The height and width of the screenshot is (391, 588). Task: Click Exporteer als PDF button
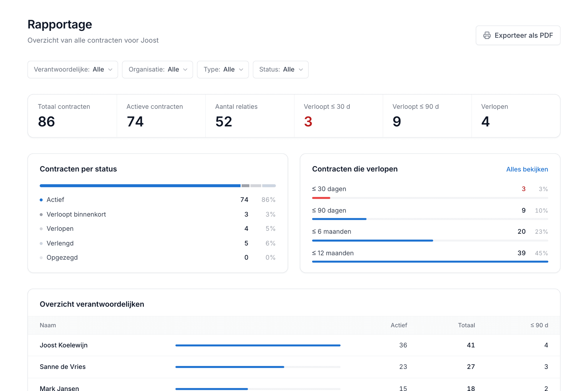518,35
